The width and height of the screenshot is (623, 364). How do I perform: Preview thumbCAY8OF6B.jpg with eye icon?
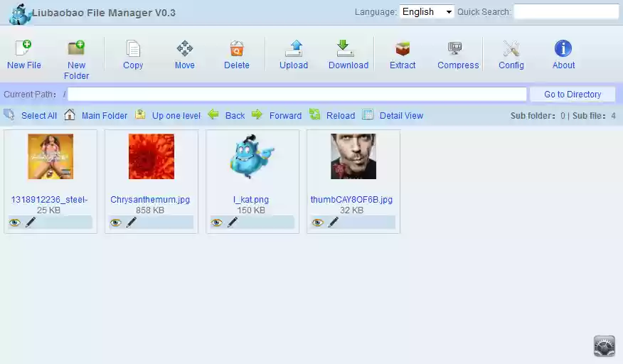click(317, 223)
